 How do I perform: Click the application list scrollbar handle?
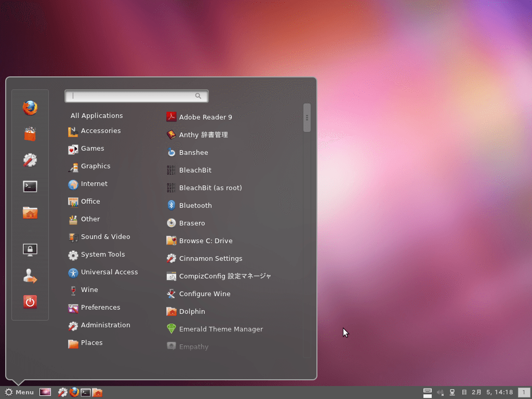coord(307,118)
